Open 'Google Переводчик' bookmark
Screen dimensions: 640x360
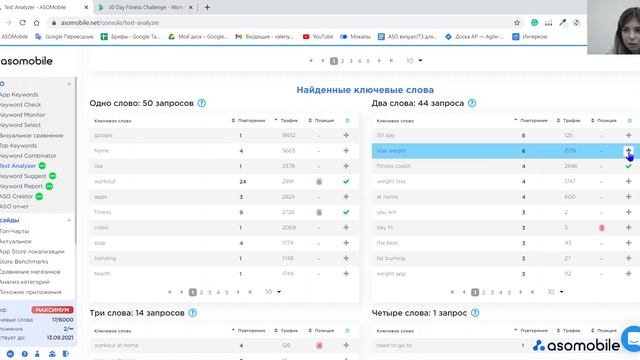tap(64, 37)
